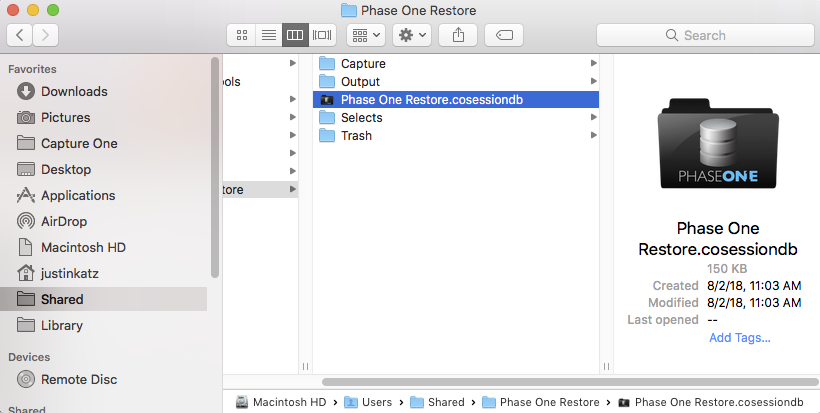The image size is (820, 413).
Task: Expand the Capture folder arrow
Action: point(594,63)
